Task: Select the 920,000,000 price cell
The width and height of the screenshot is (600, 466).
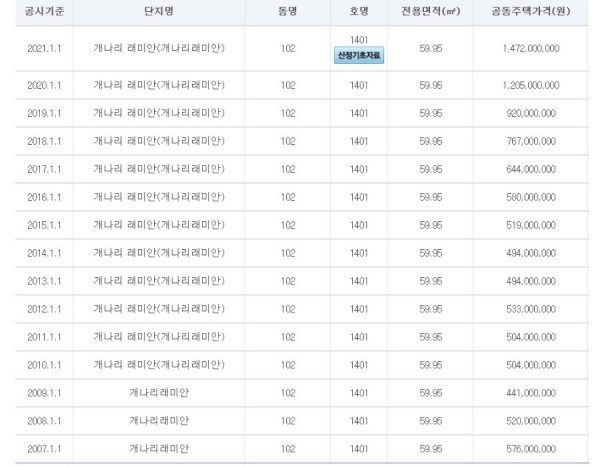Action: click(531, 113)
